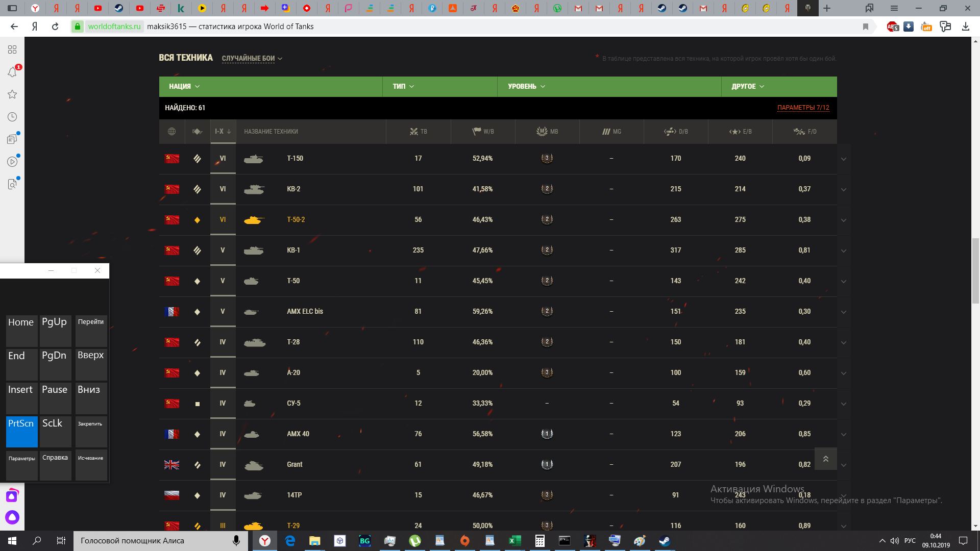Open Alice assistant purple icon in sidebar

tap(12, 517)
